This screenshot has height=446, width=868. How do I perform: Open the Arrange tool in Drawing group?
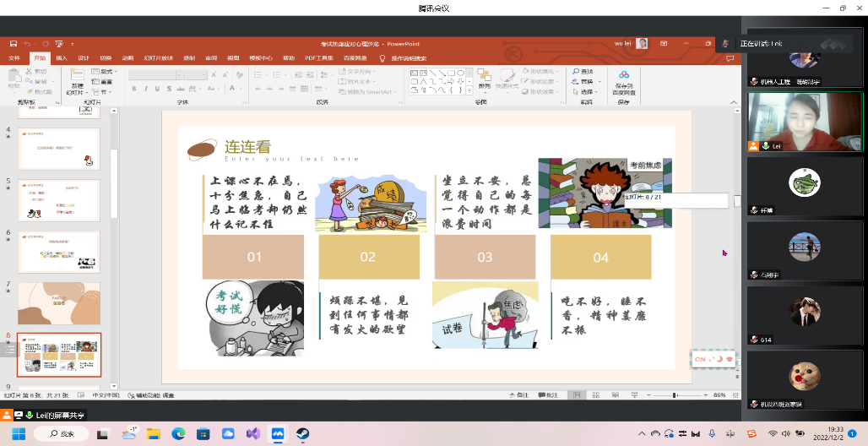tap(484, 79)
